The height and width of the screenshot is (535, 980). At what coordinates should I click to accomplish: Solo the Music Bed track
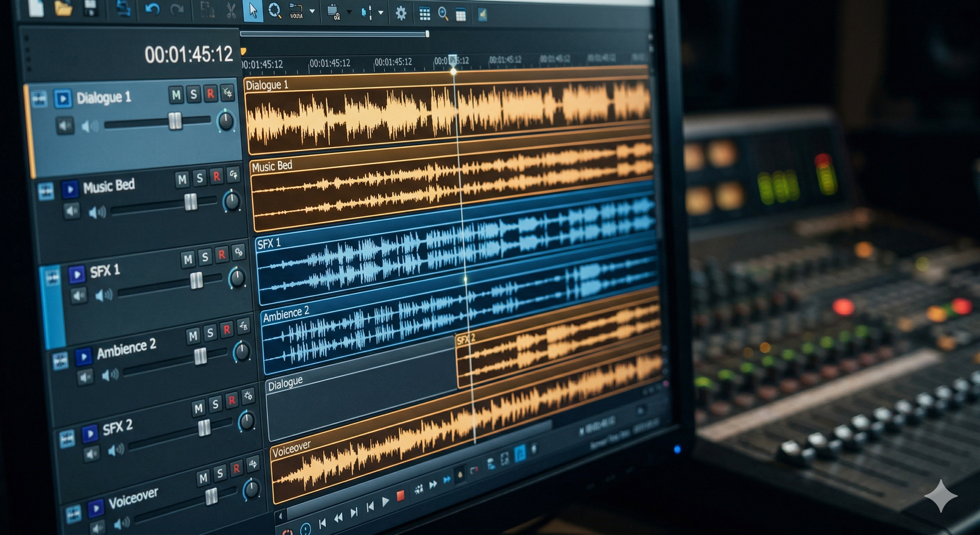click(x=199, y=178)
